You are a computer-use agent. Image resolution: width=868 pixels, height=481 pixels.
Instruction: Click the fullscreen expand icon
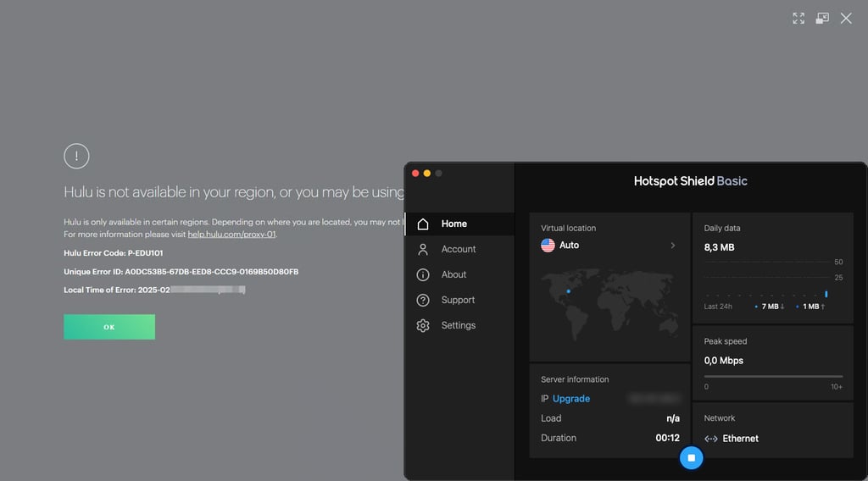pyautogui.click(x=798, y=19)
